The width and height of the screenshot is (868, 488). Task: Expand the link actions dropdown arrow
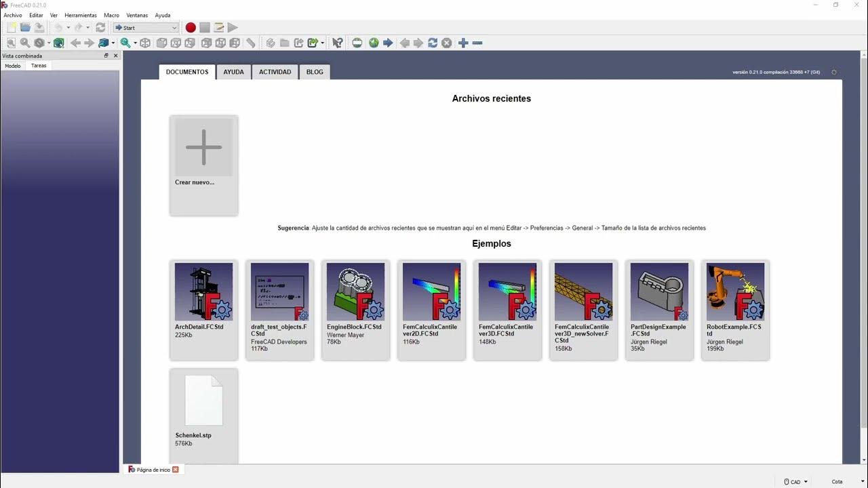(x=322, y=43)
